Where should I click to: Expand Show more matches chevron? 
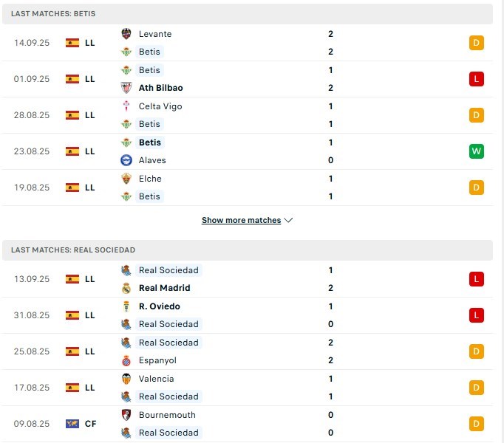click(288, 220)
